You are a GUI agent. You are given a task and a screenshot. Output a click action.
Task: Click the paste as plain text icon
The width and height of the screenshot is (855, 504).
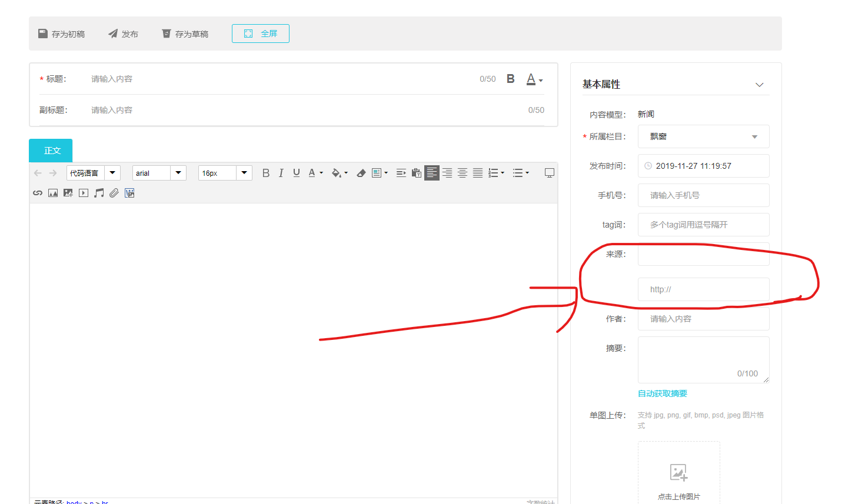417,173
